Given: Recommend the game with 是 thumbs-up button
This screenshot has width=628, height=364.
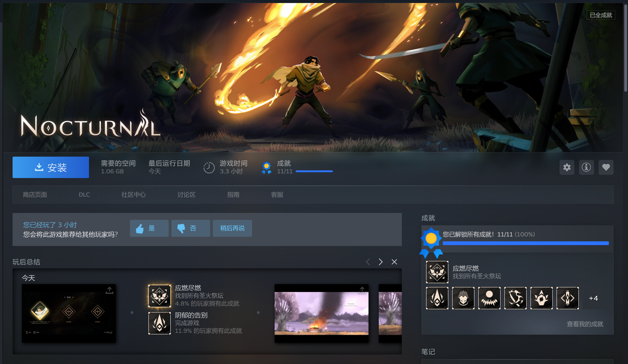Looking at the screenshot, I should tap(149, 228).
